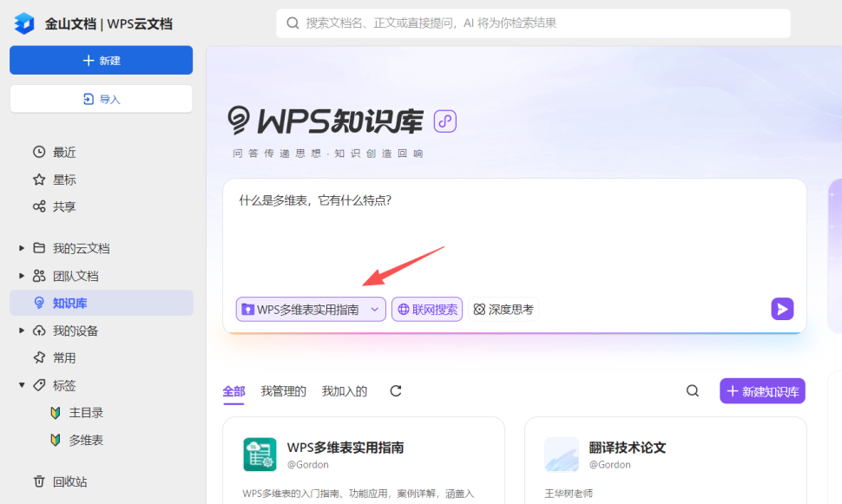The width and height of the screenshot is (842, 504).
Task: Expand the 我的云文档 tree arrow
Action: coord(22,248)
